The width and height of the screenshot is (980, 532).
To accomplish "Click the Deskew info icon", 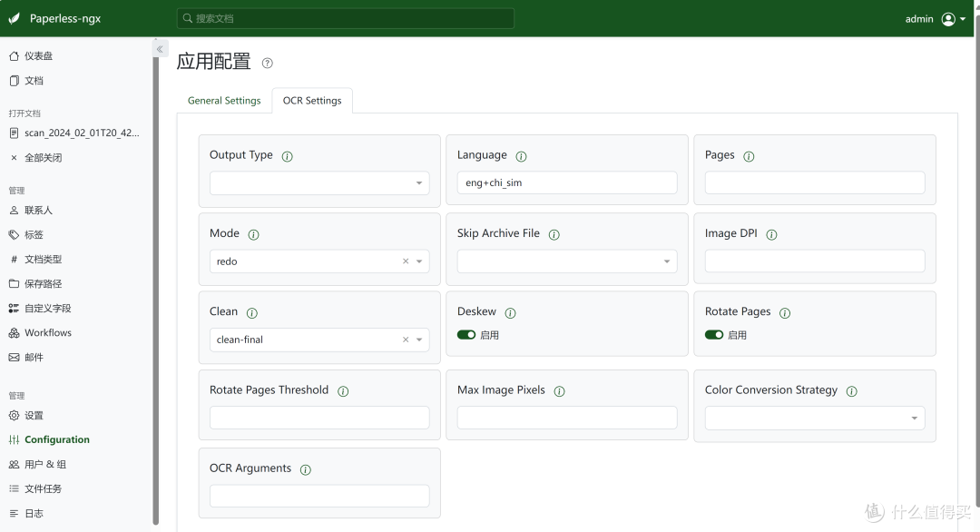I will [511, 312].
